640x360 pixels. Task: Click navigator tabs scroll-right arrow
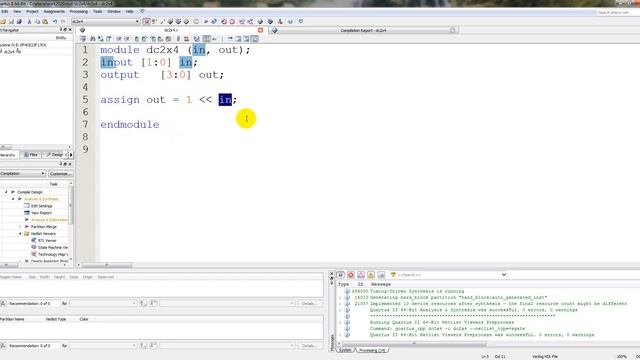click(x=71, y=155)
